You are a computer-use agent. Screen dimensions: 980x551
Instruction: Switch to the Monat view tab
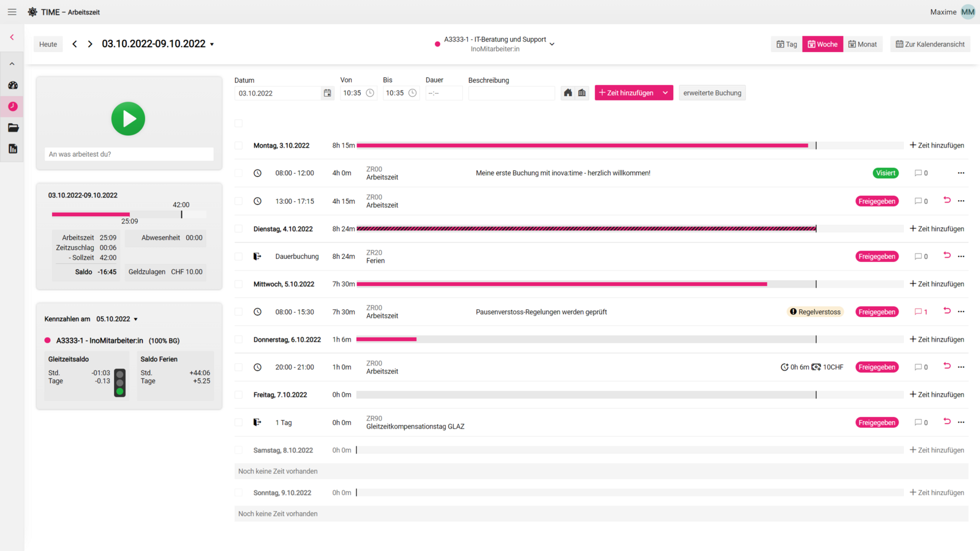point(862,44)
